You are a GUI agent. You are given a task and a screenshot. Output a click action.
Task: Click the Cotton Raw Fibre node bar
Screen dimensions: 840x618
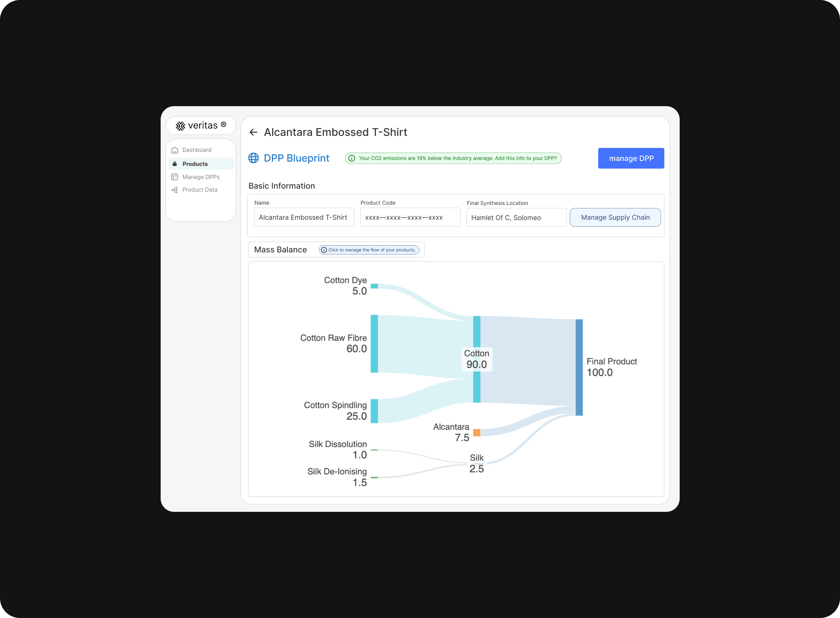pos(374,344)
